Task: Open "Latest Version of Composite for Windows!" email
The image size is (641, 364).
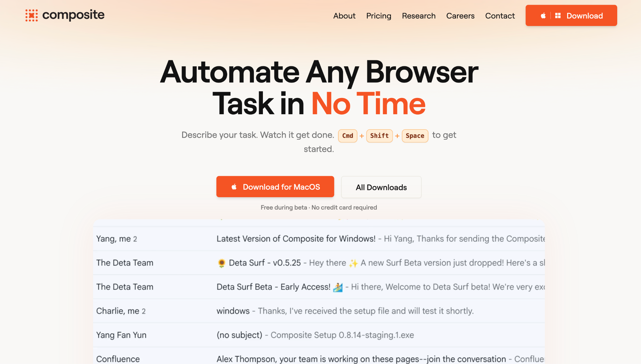Action: pos(296,239)
